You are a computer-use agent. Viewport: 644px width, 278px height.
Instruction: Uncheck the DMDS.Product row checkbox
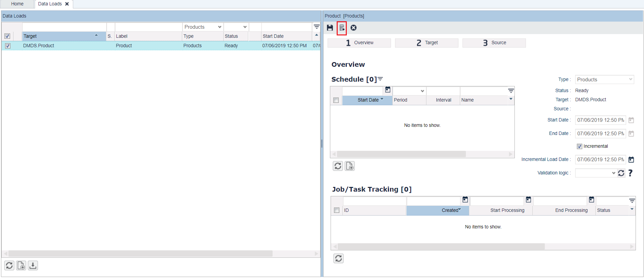point(8,46)
